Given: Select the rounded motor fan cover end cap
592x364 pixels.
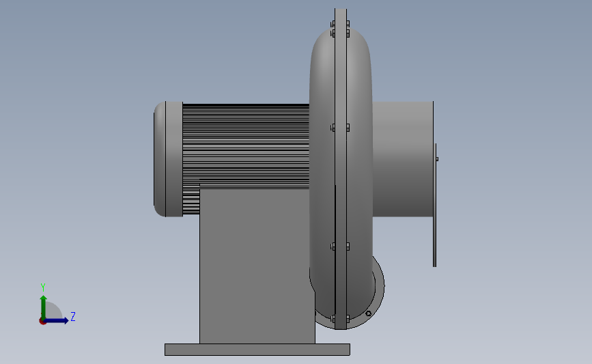Looking at the screenshot, I should point(169,159).
